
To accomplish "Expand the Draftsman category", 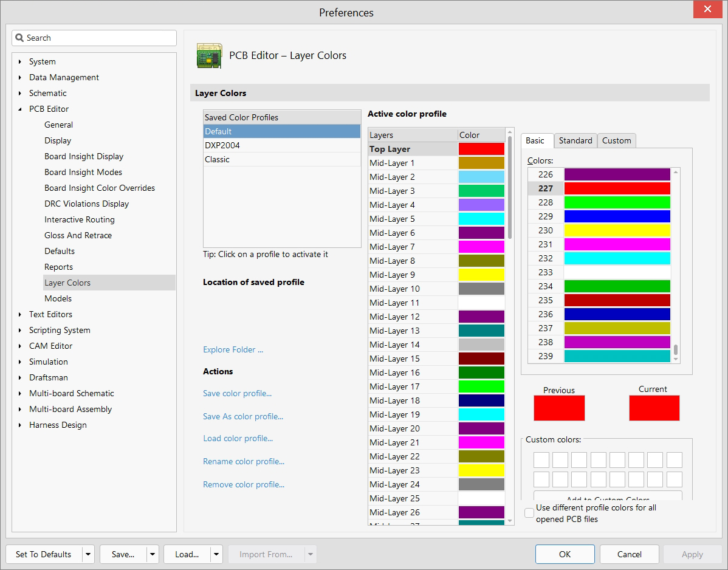I will (19, 377).
